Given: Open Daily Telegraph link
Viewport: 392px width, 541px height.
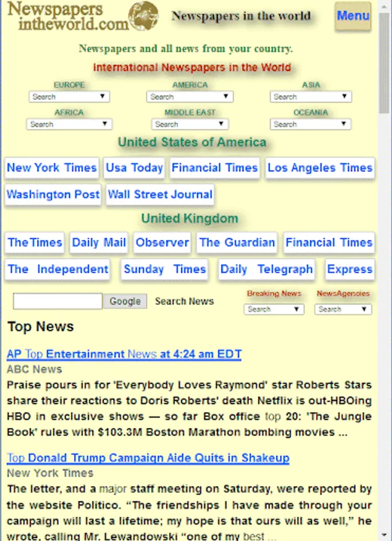Looking at the screenshot, I should pos(266,269).
